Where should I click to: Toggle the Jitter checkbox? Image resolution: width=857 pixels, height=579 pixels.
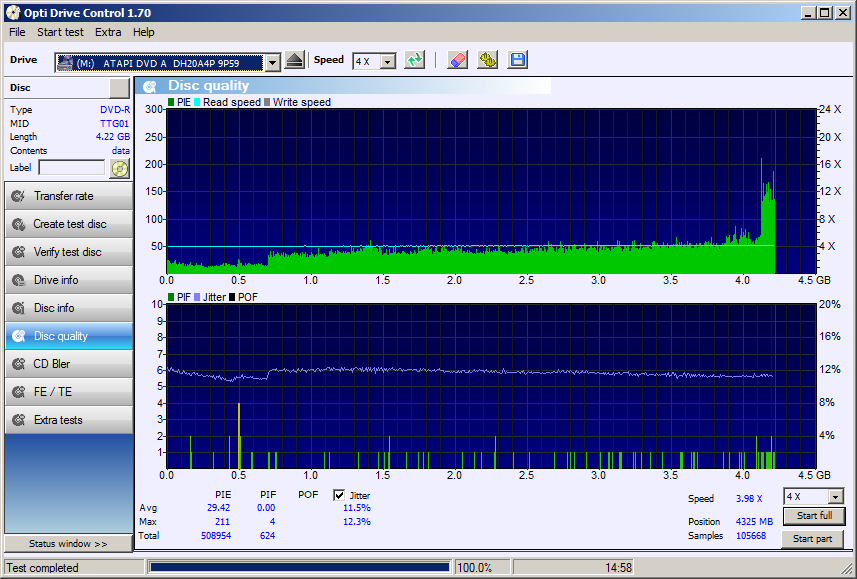[x=339, y=495]
